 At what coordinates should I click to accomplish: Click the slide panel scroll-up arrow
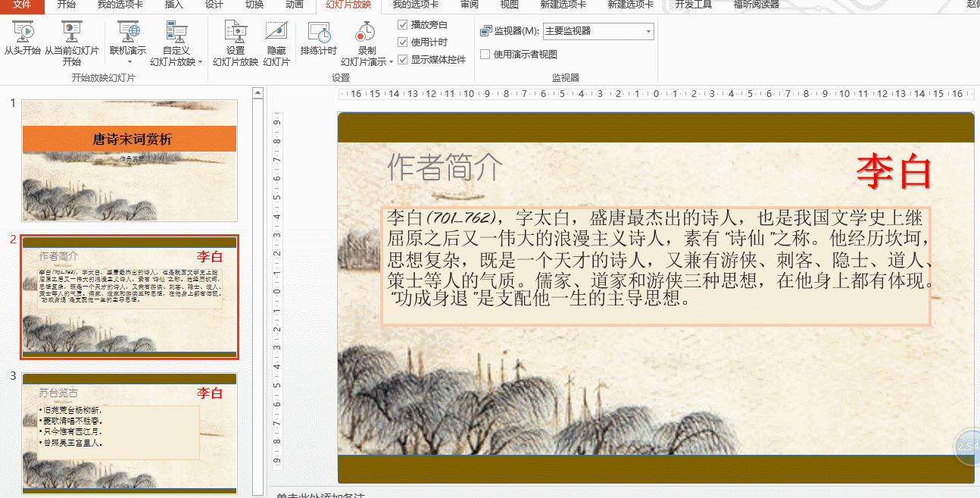coord(257,93)
